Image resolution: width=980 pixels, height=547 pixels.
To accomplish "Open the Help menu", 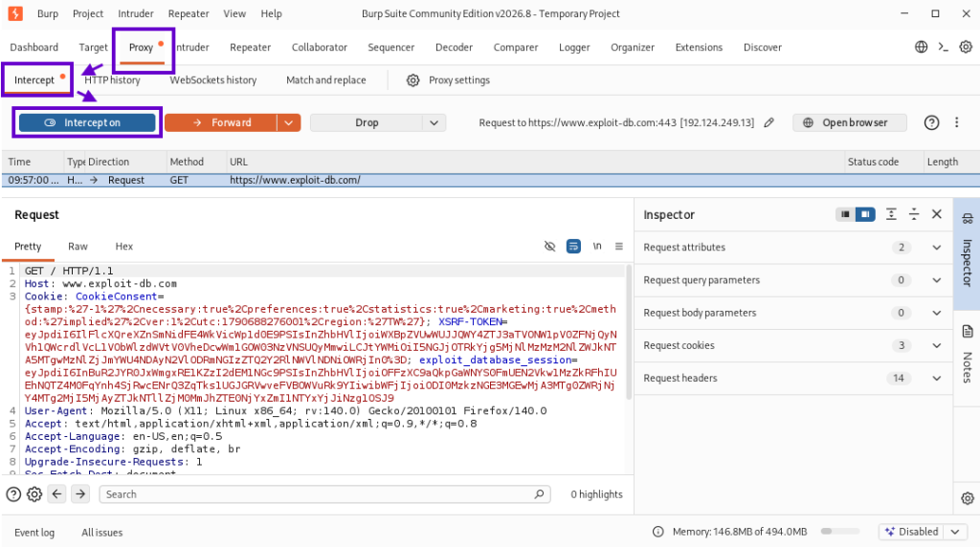I will point(271,13).
